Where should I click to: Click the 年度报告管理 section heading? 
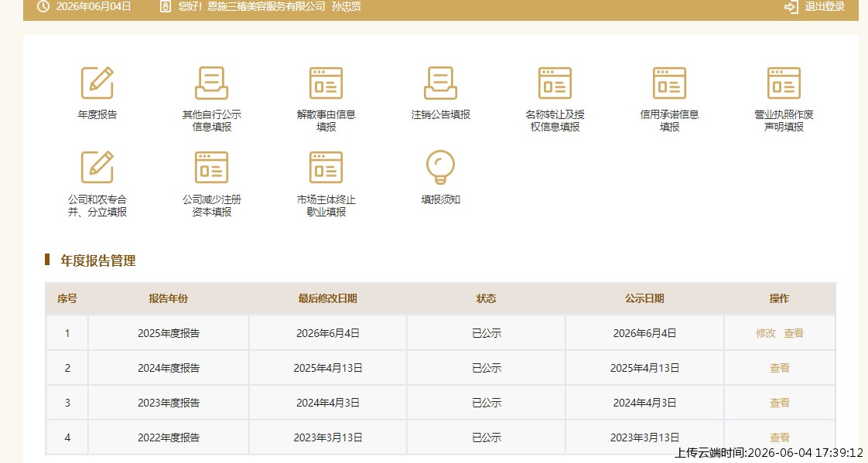pyautogui.click(x=98, y=260)
